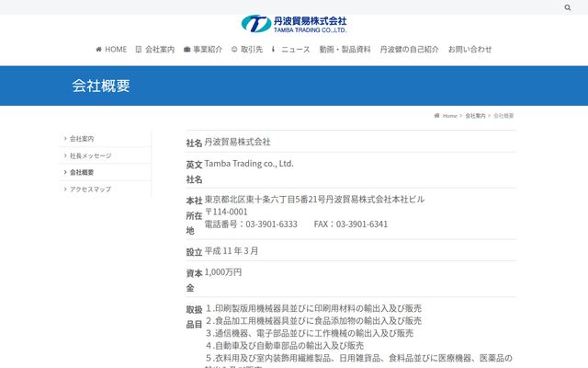Go to 会社案内 in the breadcrumb
The image size is (588, 368).
[475, 116]
